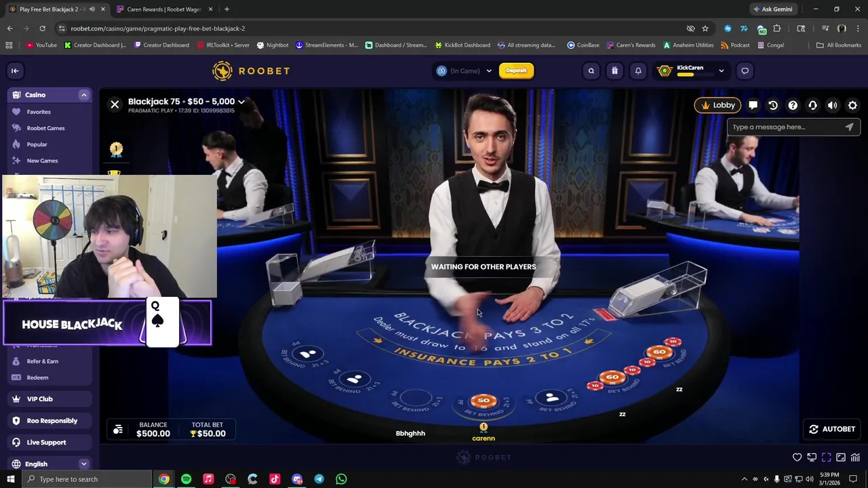Open the Chrome extensions puzzle icon
The image size is (868, 488).
(777, 28)
